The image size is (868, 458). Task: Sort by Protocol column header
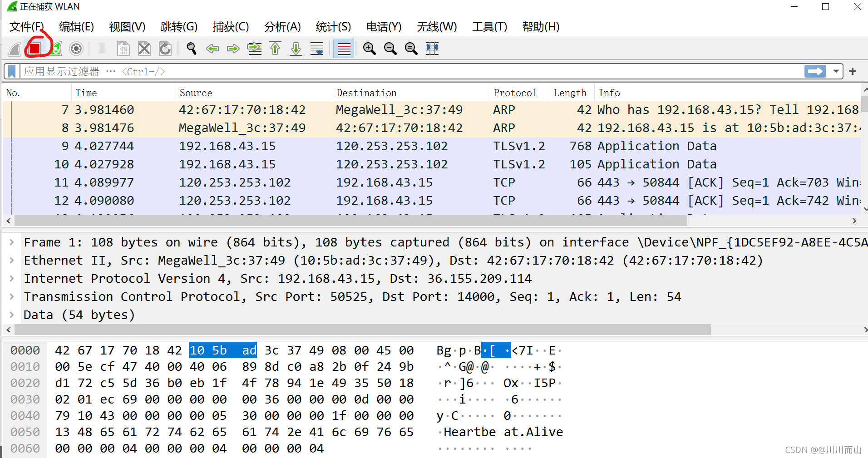(520, 93)
